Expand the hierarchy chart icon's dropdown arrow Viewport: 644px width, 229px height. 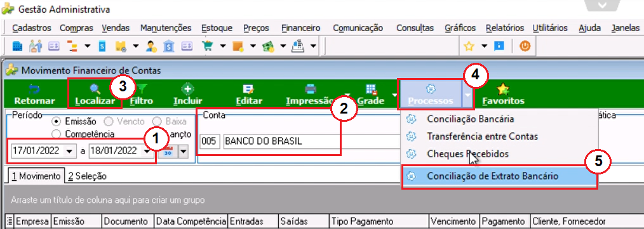pos(88,46)
